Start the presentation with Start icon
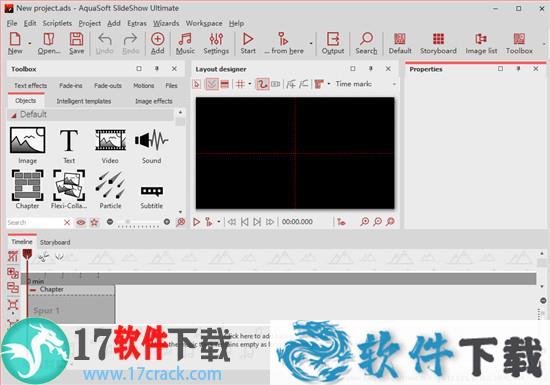This screenshot has width=550, height=385. [248, 43]
